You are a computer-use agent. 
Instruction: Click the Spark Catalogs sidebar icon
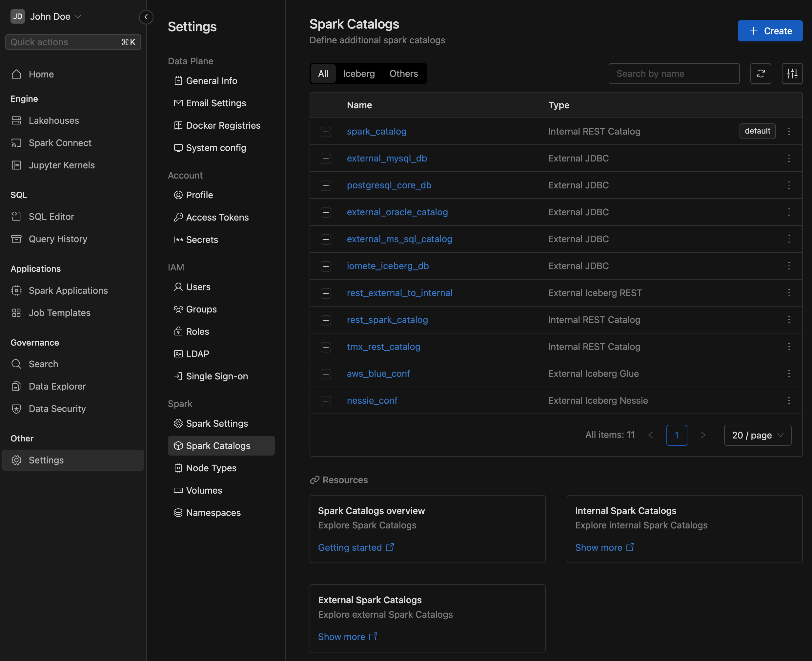tap(177, 445)
